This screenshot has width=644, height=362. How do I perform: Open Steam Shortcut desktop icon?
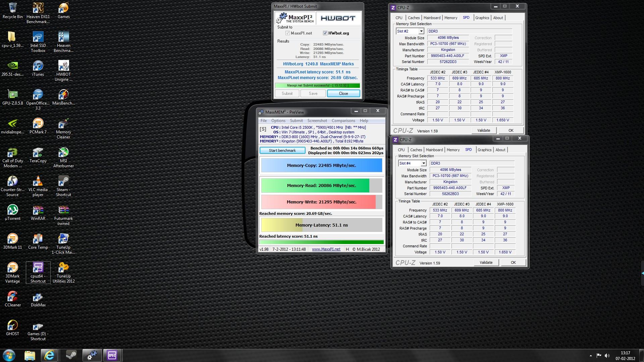click(x=63, y=186)
